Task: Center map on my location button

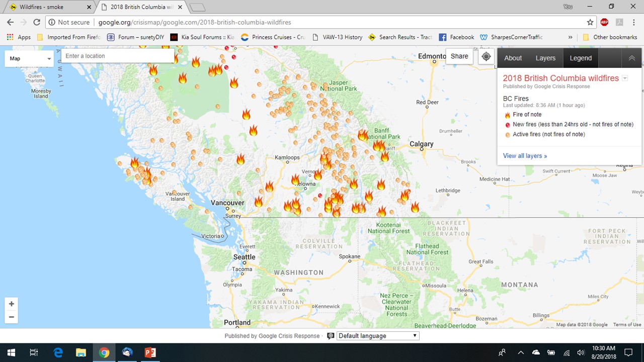Action: pyautogui.click(x=486, y=56)
